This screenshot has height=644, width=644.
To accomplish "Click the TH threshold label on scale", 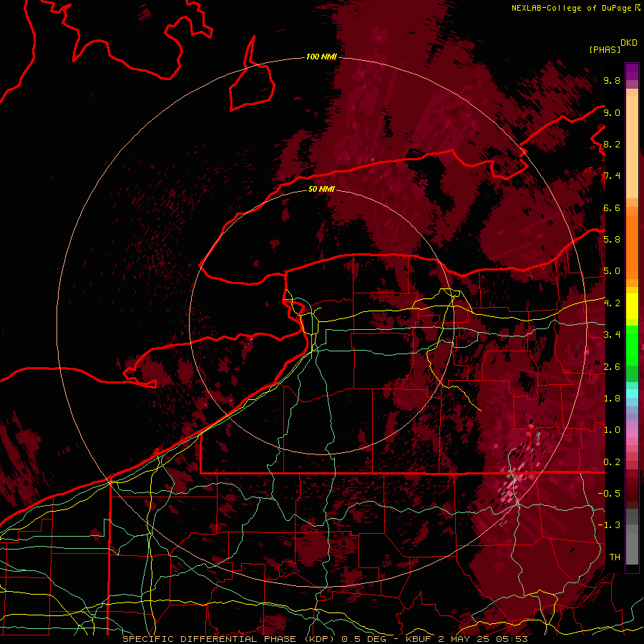I will tap(615, 557).
